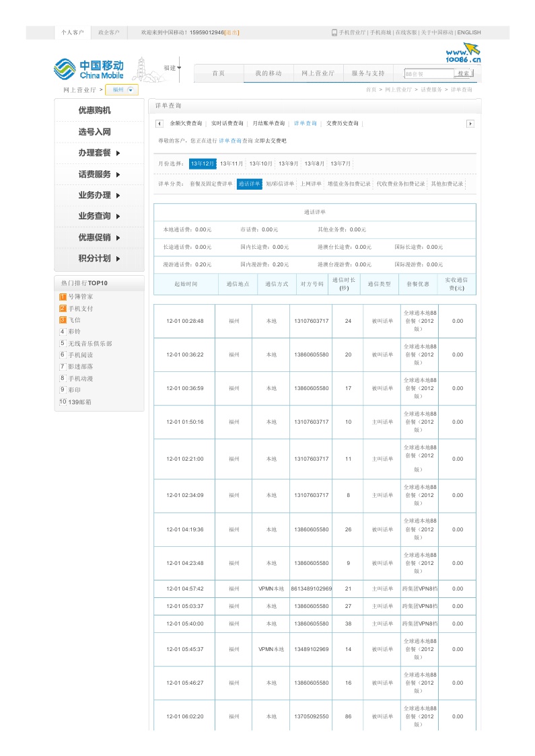
Task: Switch to the 政企客户 tab
Action: [109, 33]
